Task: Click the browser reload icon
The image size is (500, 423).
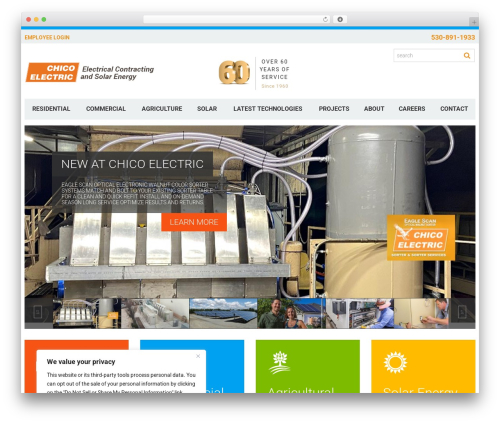Action: pyautogui.click(x=325, y=20)
